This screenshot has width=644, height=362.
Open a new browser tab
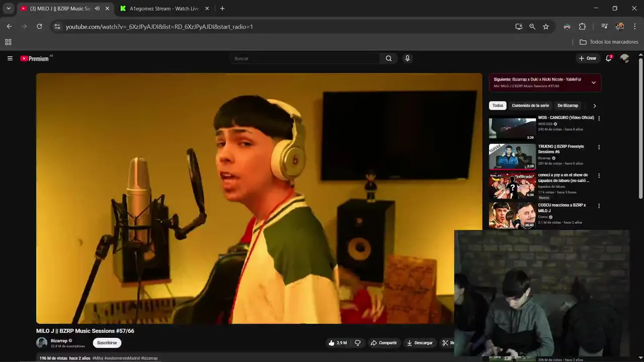222,9
